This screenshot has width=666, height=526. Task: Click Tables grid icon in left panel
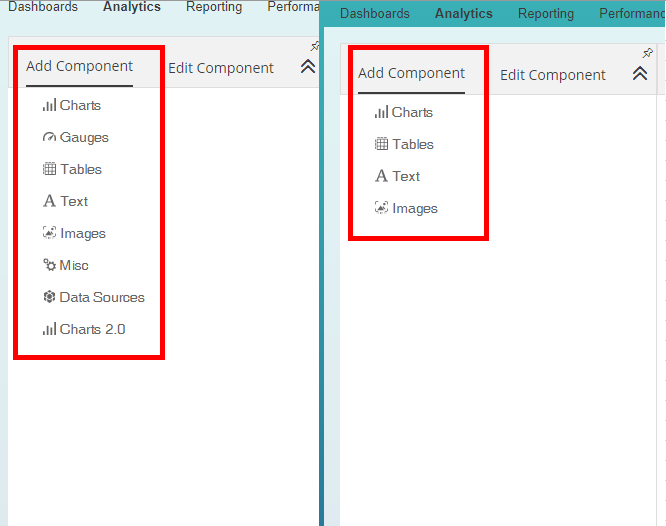tap(49, 169)
